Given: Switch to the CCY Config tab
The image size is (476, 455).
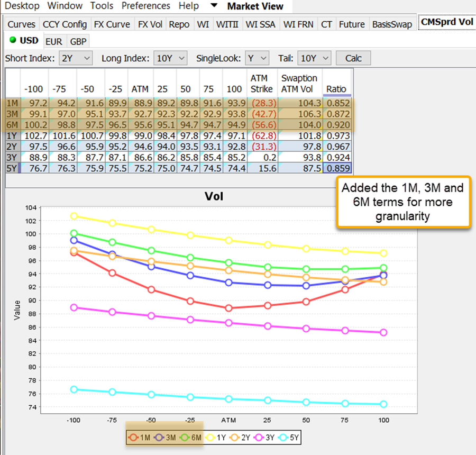Looking at the screenshot, I should (x=65, y=24).
